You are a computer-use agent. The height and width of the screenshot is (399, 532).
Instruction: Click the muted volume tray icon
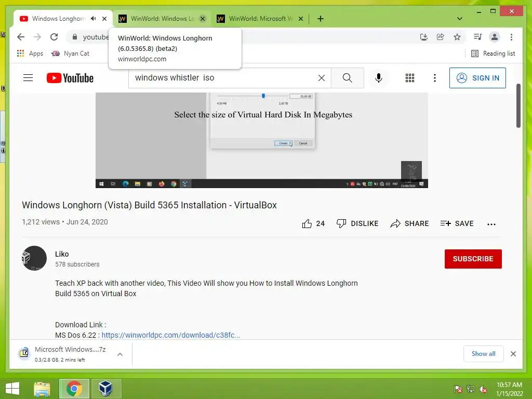tap(483, 389)
